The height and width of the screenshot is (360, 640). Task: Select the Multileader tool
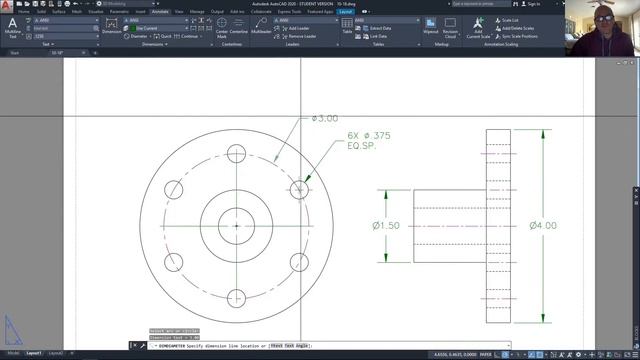[x=261, y=26]
